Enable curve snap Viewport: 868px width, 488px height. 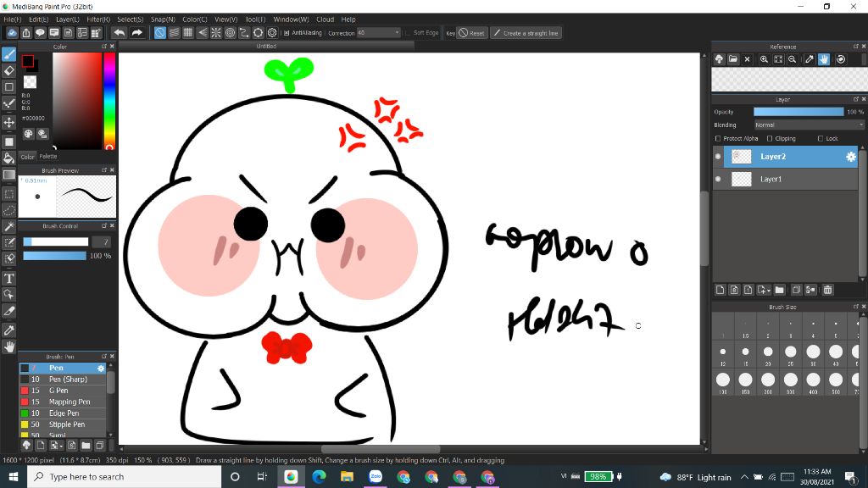pyautogui.click(x=244, y=33)
